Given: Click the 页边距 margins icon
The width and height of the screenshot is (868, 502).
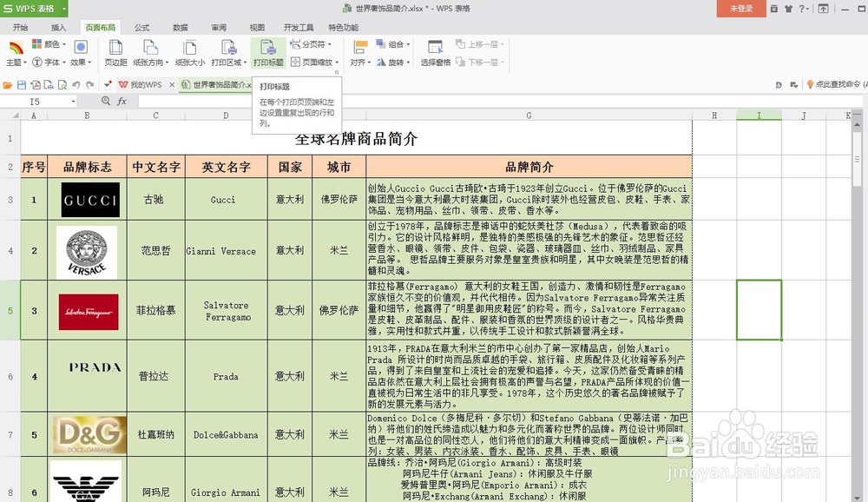Looking at the screenshot, I should point(115,49).
